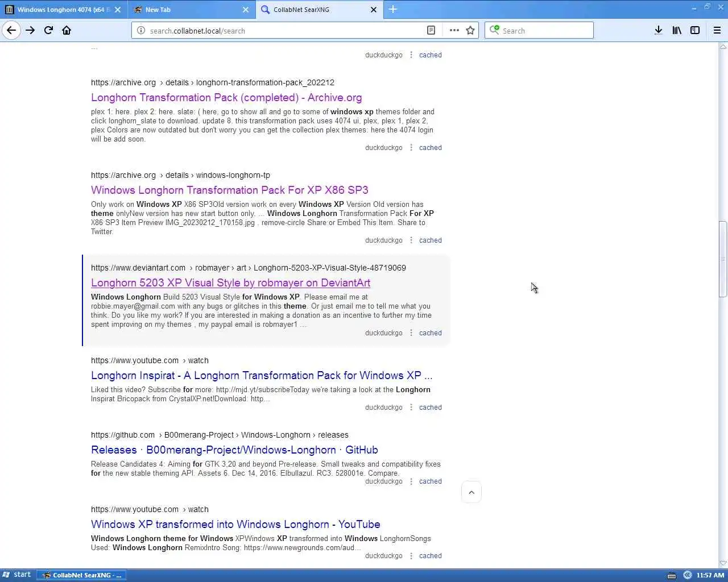Screen dimensions: 728x582
Task: Select CollabNet SearXNG taskbar button
Action: click(x=82, y=575)
